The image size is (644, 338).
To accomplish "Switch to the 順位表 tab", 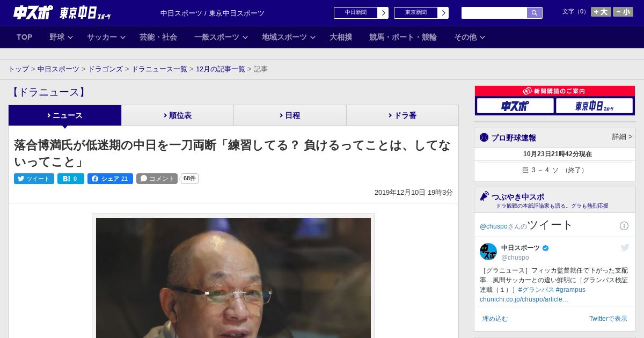I will [x=178, y=115].
